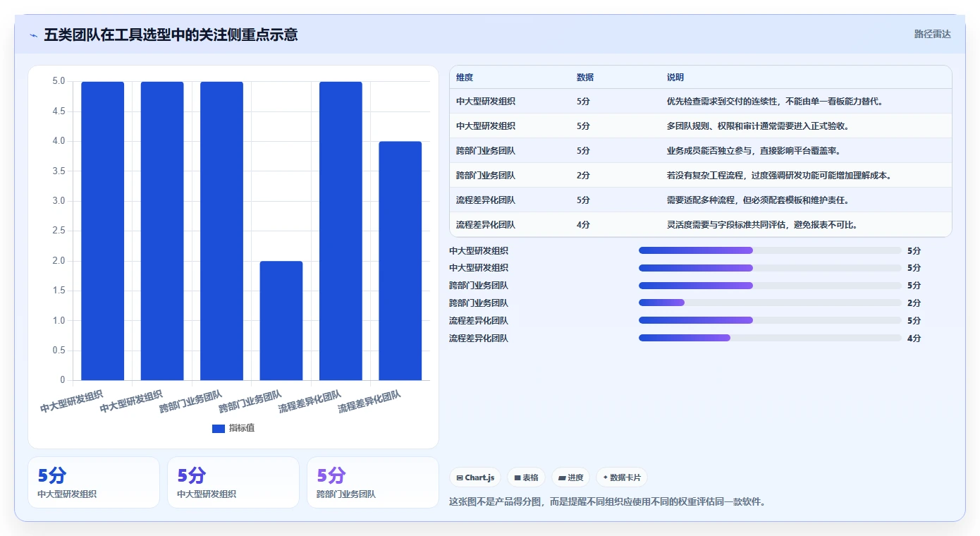The width and height of the screenshot is (980, 536).
Task: Click the chart bar with value 2
Action: (x=281, y=321)
